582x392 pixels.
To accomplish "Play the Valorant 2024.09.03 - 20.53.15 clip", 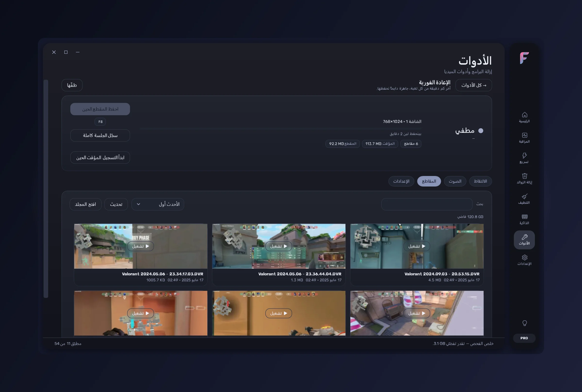I will (417, 246).
